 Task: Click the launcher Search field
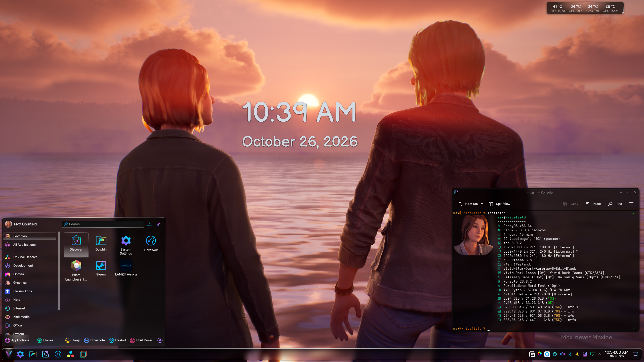(103, 224)
